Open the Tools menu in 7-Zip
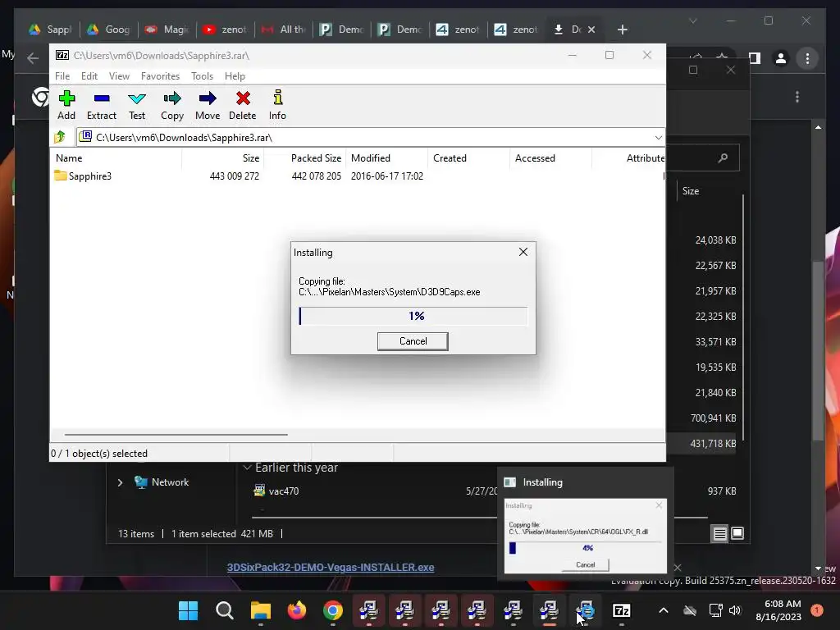840x630 pixels. click(202, 76)
